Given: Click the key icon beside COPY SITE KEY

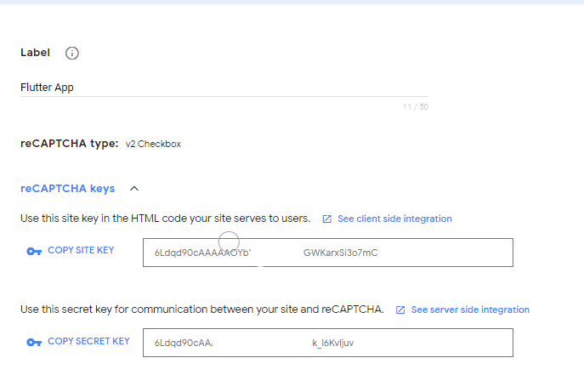Looking at the screenshot, I should click(34, 252).
